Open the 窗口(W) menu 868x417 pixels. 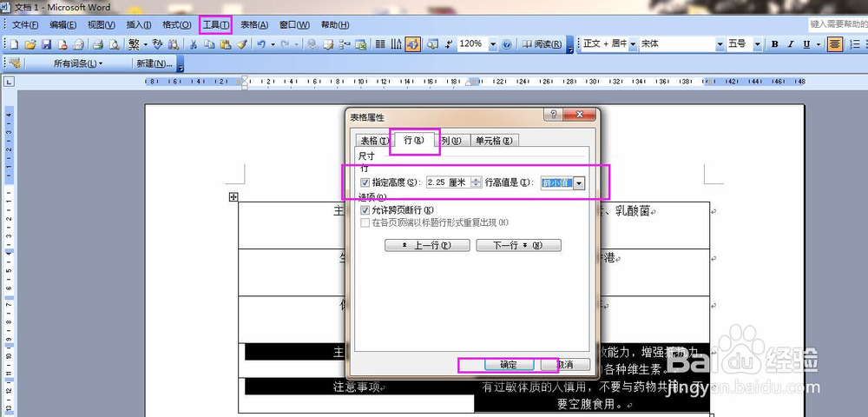[x=294, y=25]
